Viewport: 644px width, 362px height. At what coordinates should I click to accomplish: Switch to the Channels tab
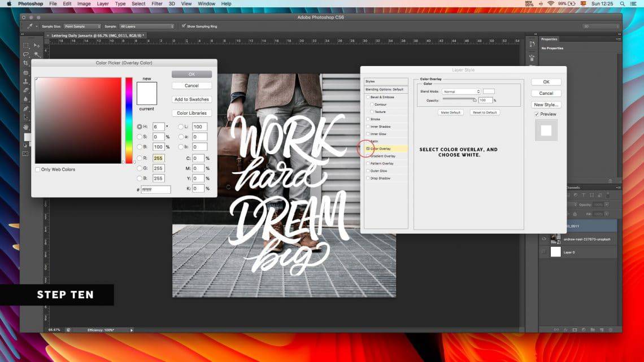(x=573, y=187)
